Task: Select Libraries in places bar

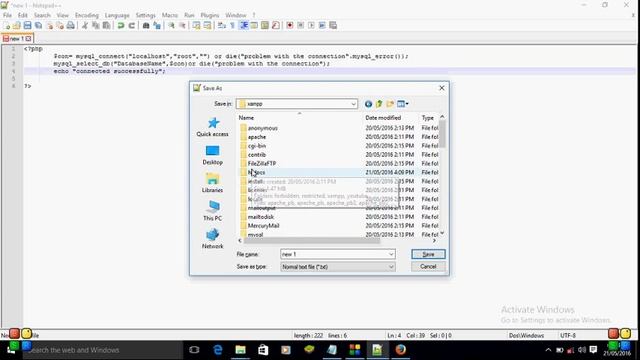Action: pos(212,183)
